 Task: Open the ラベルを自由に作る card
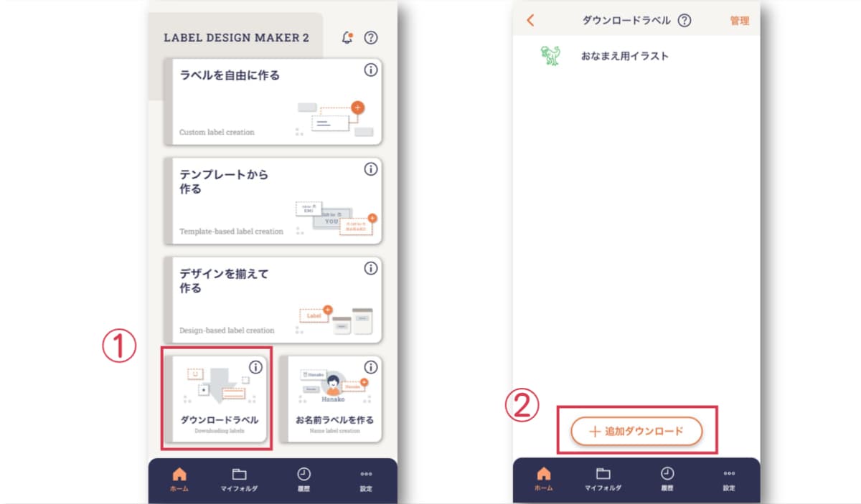273,102
